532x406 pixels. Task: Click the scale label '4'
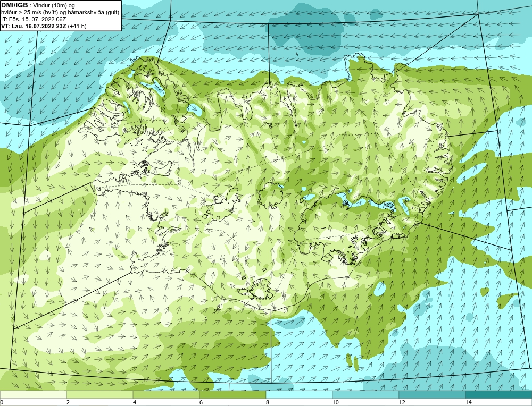click(x=135, y=402)
